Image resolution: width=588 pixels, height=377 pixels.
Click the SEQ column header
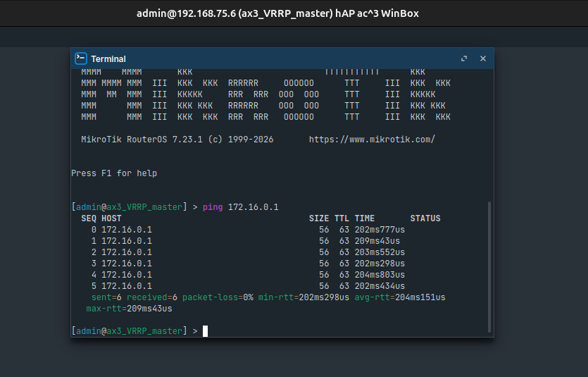(89, 218)
